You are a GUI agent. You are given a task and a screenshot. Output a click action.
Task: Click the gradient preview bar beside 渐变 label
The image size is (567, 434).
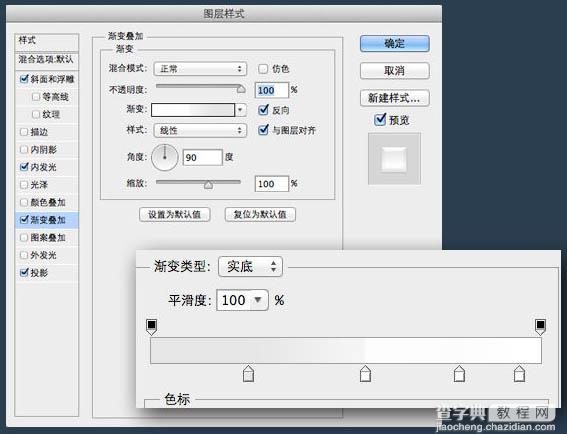click(x=193, y=110)
